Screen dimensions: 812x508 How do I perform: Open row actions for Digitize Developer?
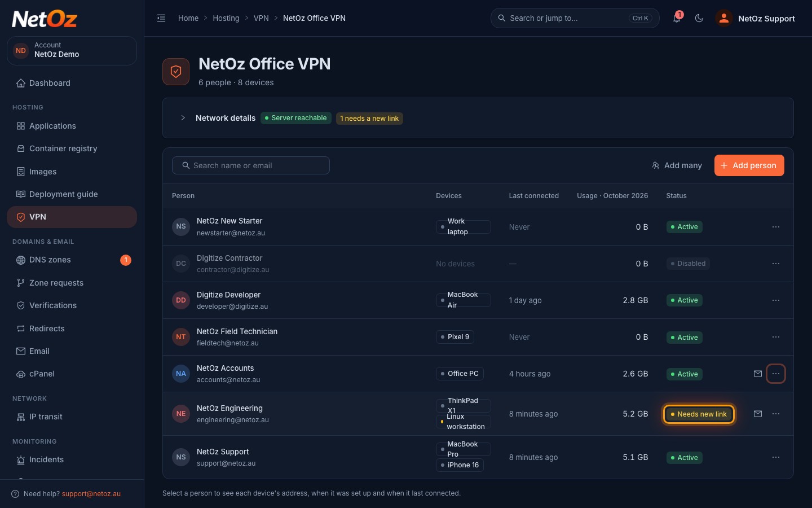pyautogui.click(x=776, y=300)
